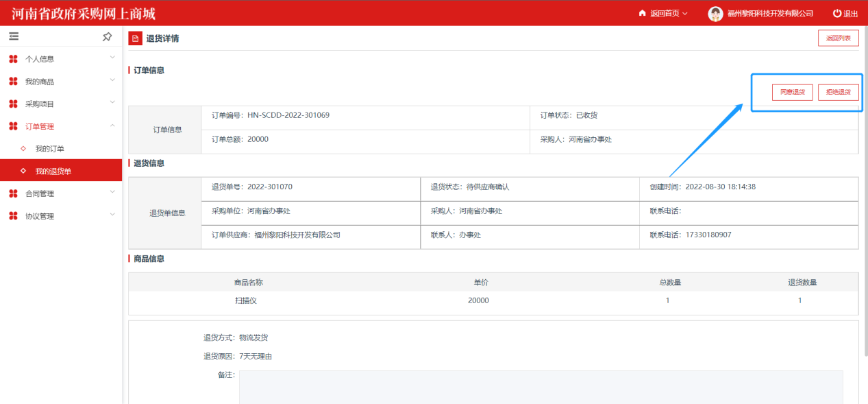
Task: Expand the 采购项目 menu chevron
Action: coord(112,103)
